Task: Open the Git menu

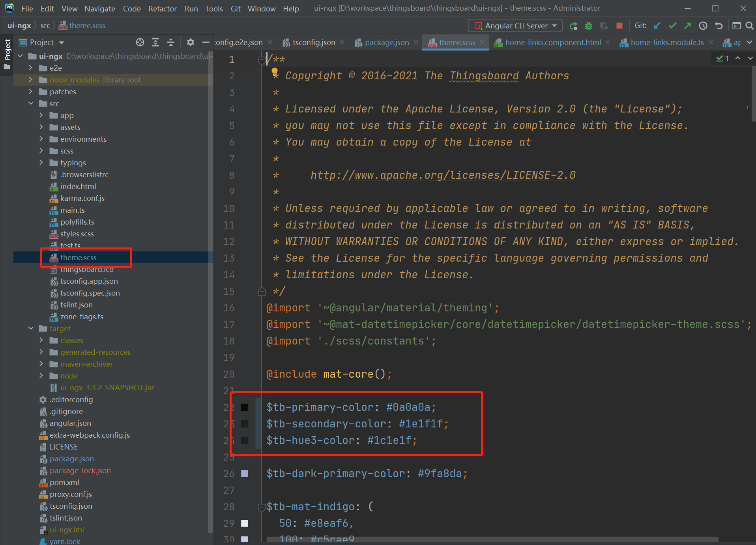Action: coord(236,8)
